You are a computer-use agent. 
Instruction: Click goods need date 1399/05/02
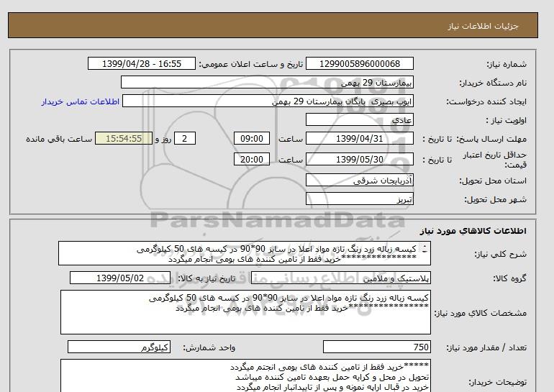pyautogui.click(x=120, y=278)
